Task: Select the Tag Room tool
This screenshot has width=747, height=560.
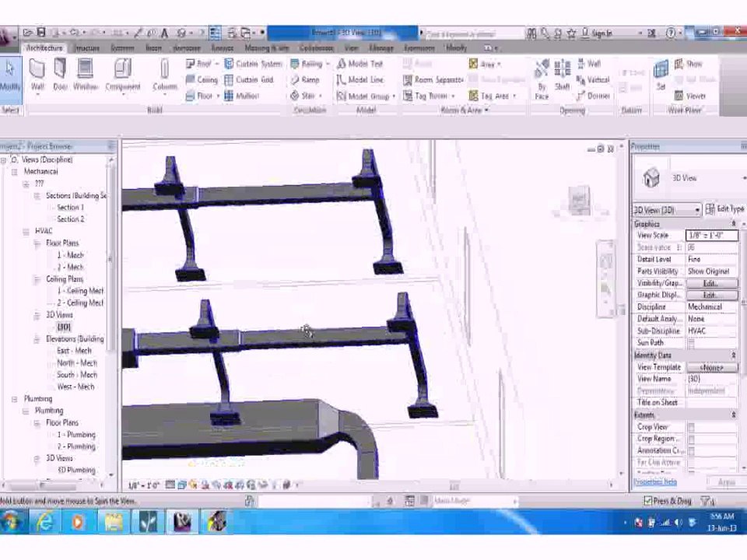Action: pos(429,96)
